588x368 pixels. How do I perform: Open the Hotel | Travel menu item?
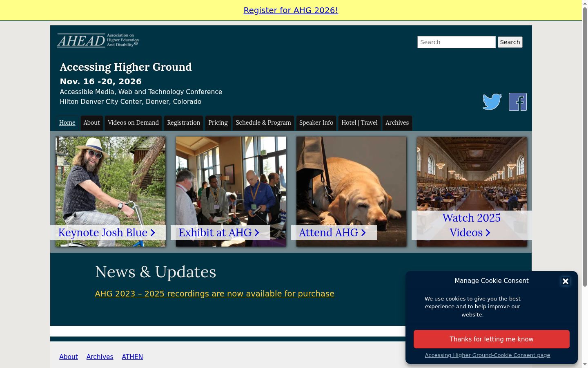coord(359,123)
